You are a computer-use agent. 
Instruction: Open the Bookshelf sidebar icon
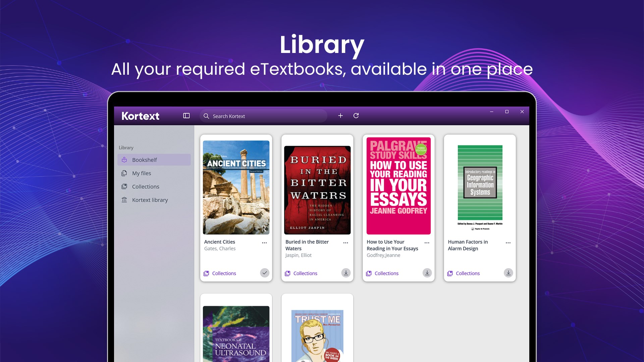coord(124,160)
